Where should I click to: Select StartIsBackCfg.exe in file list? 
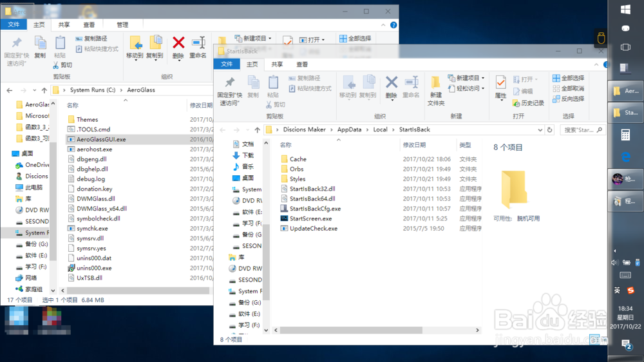[314, 209]
